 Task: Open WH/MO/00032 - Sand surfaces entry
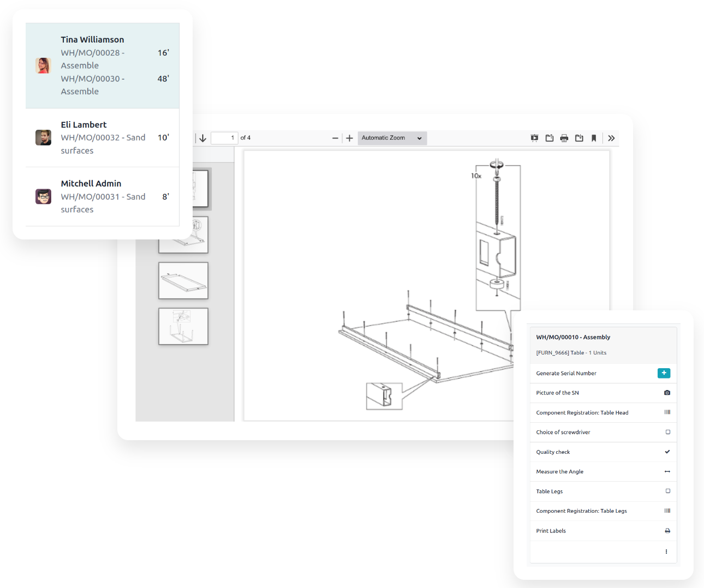103,144
